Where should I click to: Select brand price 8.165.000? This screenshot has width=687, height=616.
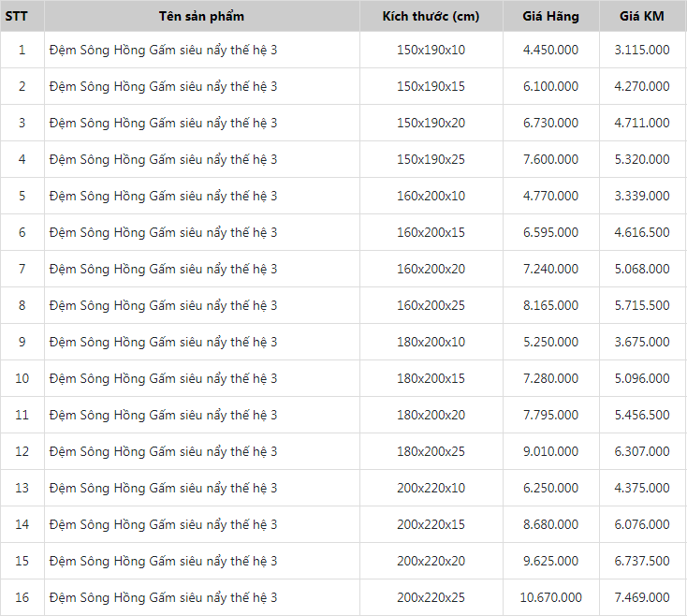pyautogui.click(x=550, y=305)
